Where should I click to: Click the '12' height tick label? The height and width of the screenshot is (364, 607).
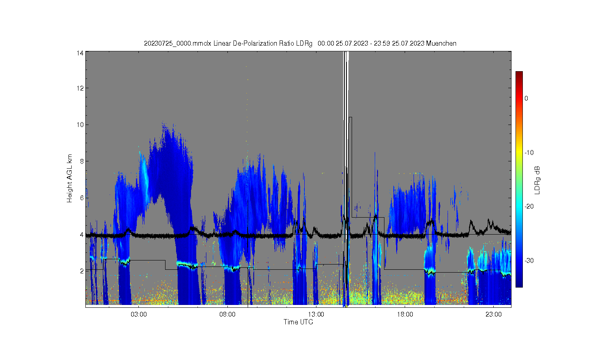81,88
